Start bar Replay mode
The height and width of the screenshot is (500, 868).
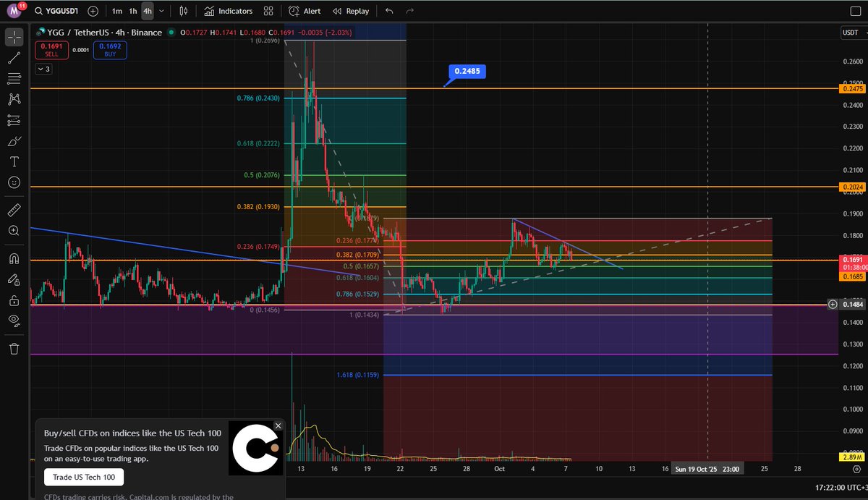tap(351, 11)
